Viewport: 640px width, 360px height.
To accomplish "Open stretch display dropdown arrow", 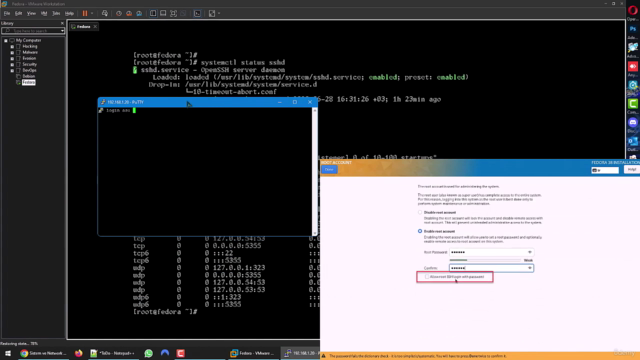I will pos(219,13).
